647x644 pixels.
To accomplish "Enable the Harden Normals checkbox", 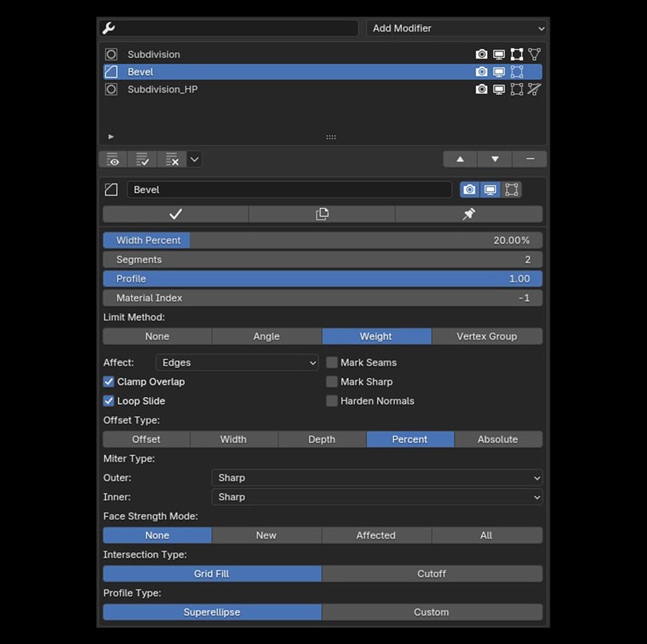I will pyautogui.click(x=332, y=401).
